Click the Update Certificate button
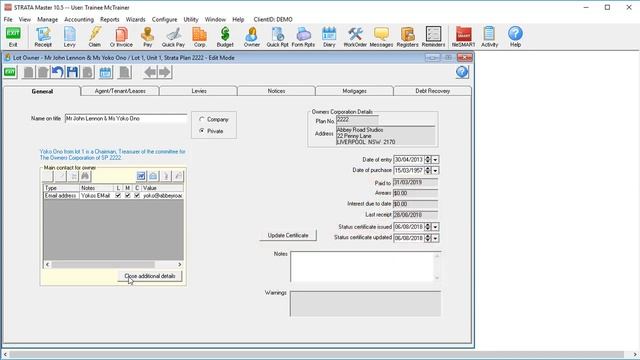The image size is (640, 360). click(x=288, y=236)
